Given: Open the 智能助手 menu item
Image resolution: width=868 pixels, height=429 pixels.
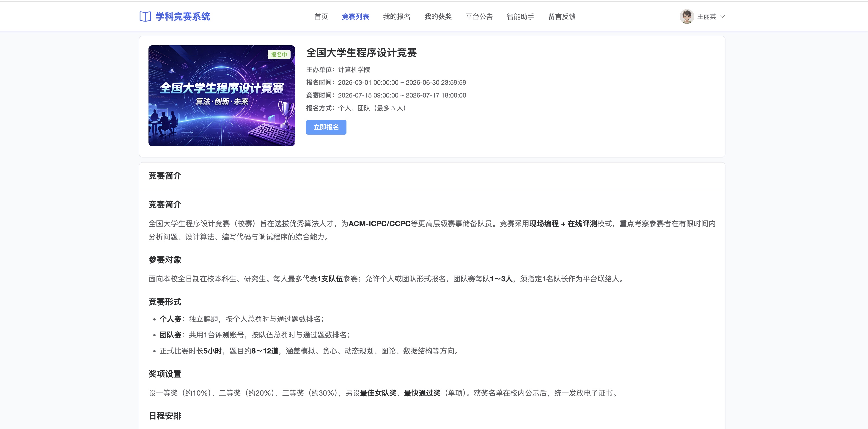Looking at the screenshot, I should [x=520, y=16].
